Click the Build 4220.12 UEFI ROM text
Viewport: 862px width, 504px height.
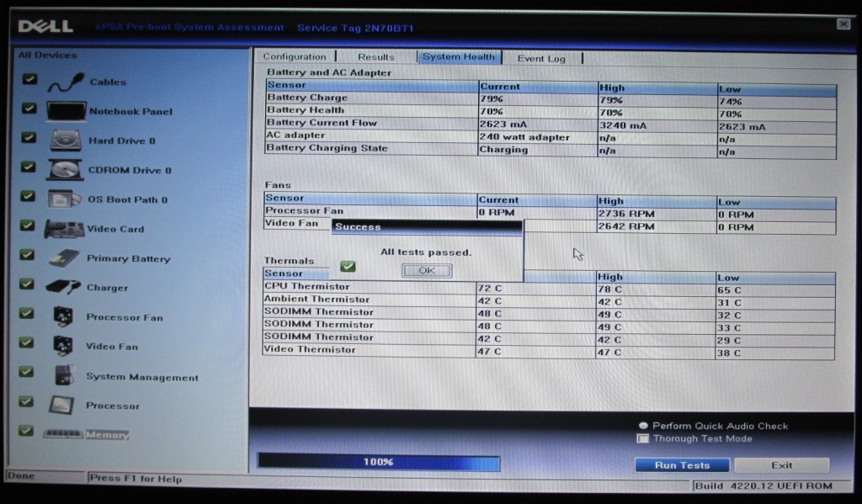pyautogui.click(x=764, y=485)
